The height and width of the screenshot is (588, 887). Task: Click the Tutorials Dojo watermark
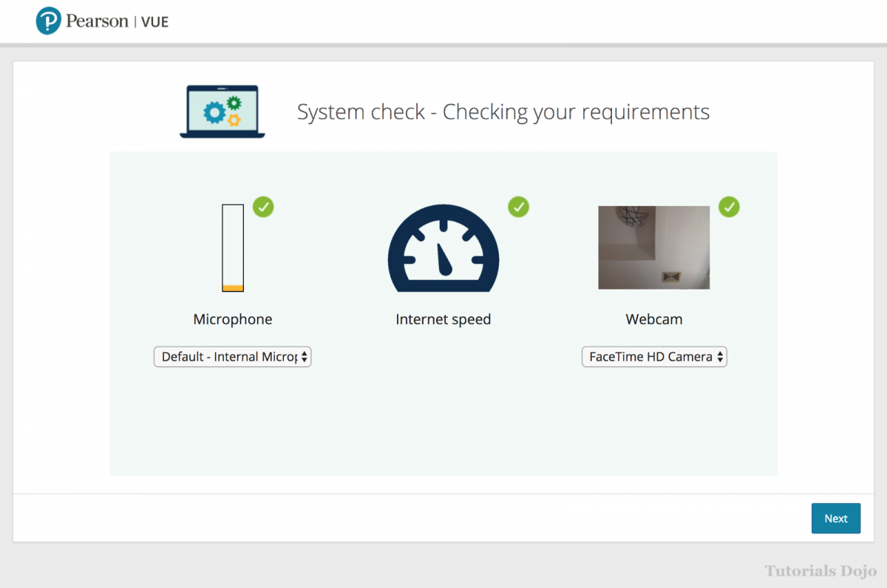[x=820, y=571]
